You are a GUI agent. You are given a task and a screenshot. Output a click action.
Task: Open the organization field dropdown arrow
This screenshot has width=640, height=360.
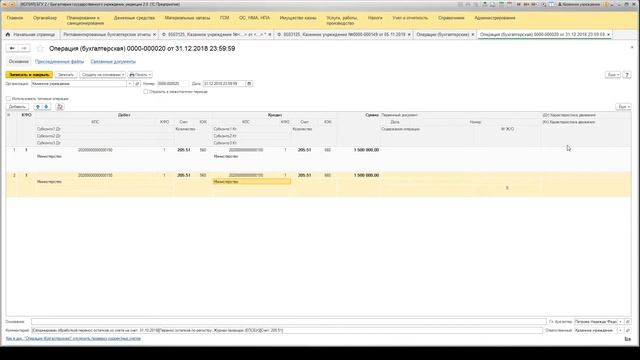130,84
